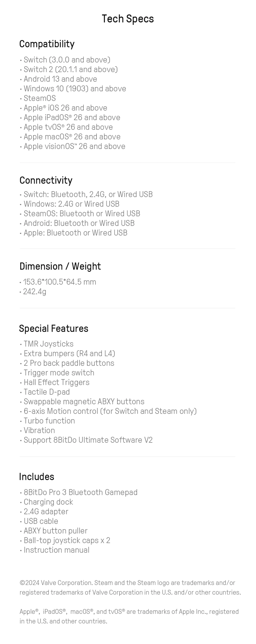Click the Tech Specs page title
The width and height of the screenshot is (256, 644).
(x=128, y=19)
